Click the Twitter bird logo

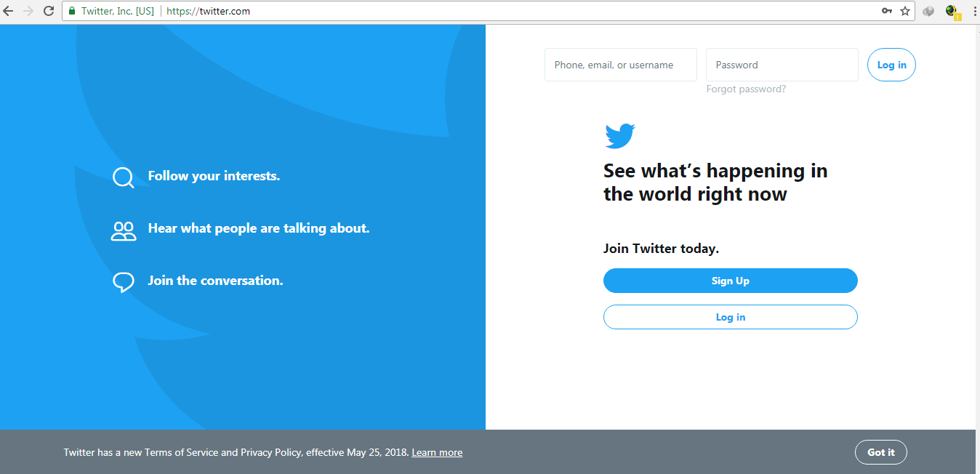pyautogui.click(x=620, y=136)
